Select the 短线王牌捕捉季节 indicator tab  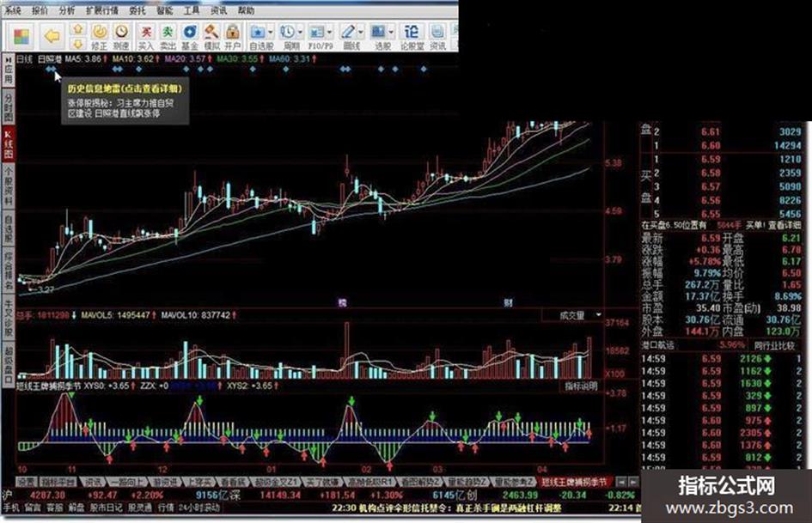point(574,482)
